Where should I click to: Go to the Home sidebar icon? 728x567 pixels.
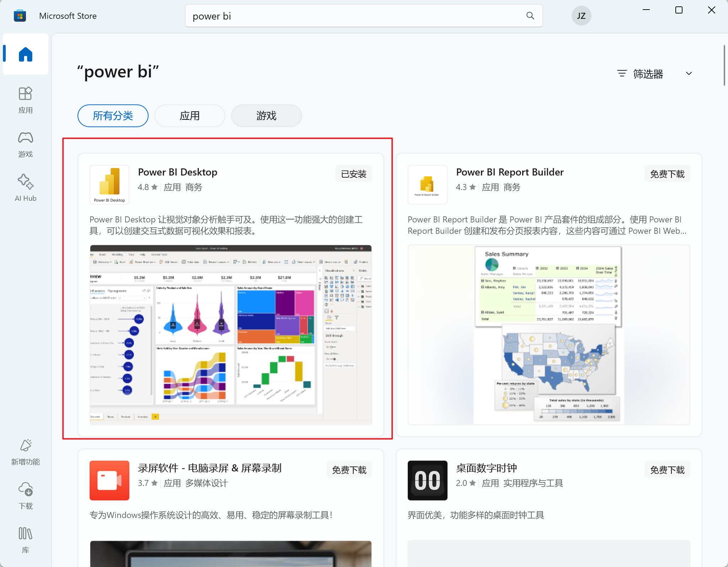click(26, 54)
